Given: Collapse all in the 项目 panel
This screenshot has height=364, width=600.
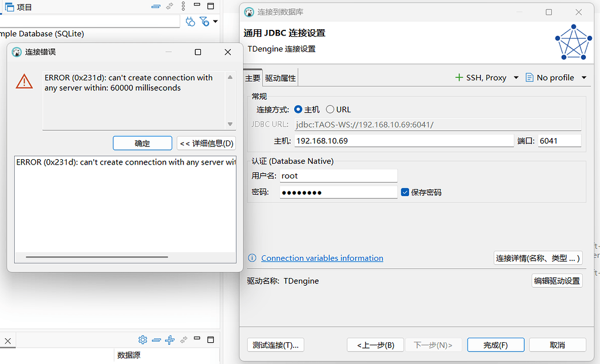Looking at the screenshot, I should coord(156,6).
